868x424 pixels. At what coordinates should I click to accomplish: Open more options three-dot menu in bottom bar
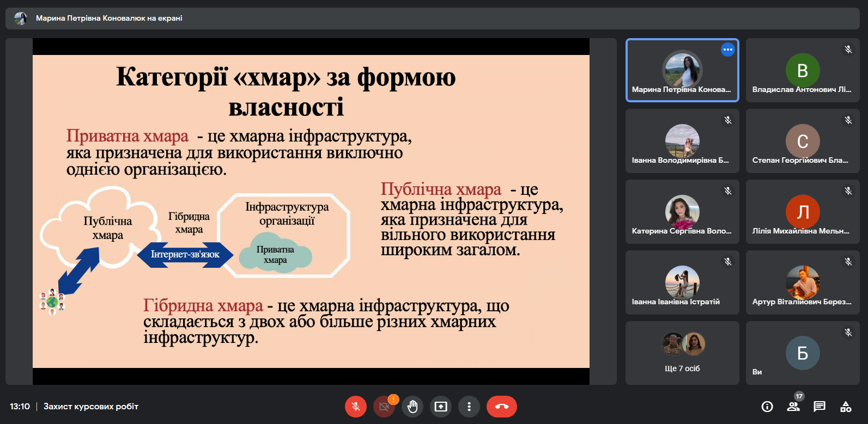tap(469, 407)
